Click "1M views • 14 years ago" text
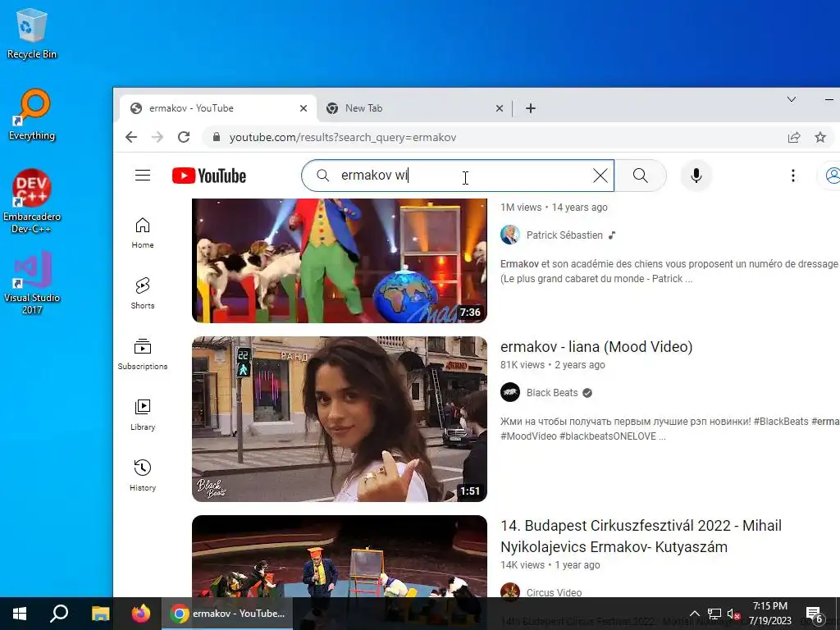Screen dimensions: 840x630 [x=554, y=208]
